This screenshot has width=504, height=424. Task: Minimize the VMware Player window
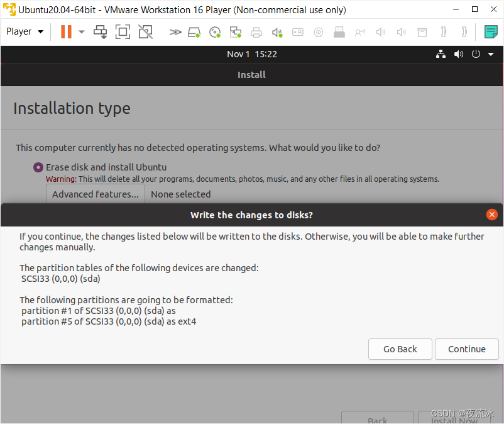click(x=456, y=9)
